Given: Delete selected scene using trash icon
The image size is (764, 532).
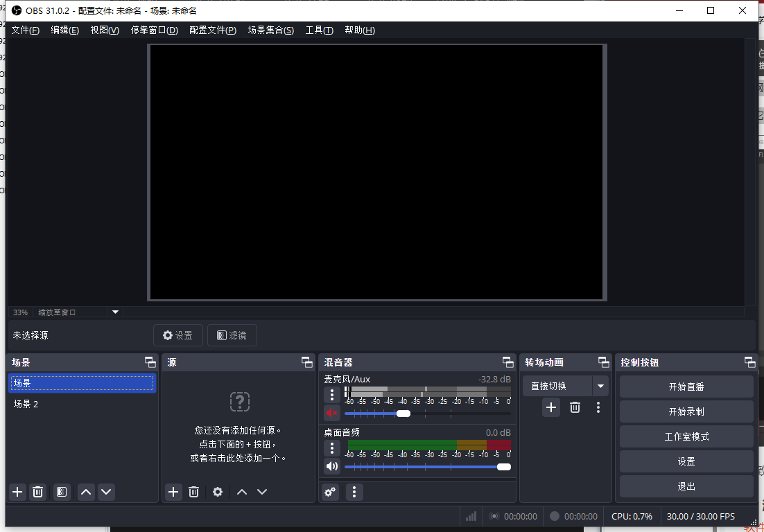Looking at the screenshot, I should pos(38,492).
